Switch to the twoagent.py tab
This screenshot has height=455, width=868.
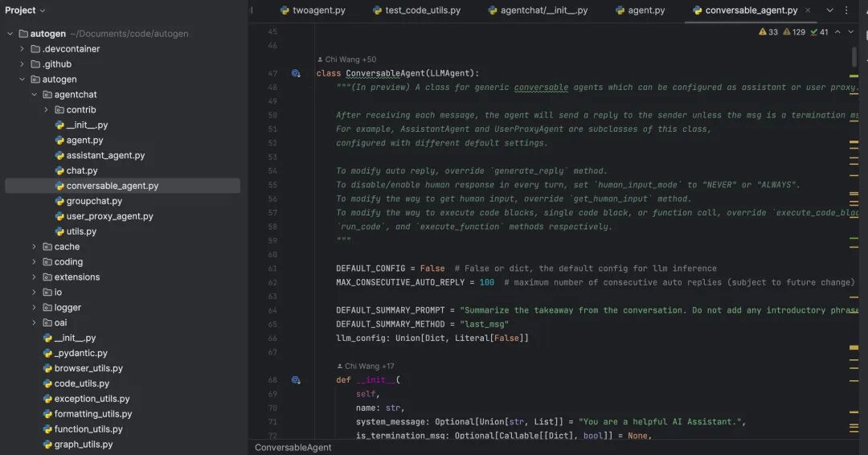312,10
